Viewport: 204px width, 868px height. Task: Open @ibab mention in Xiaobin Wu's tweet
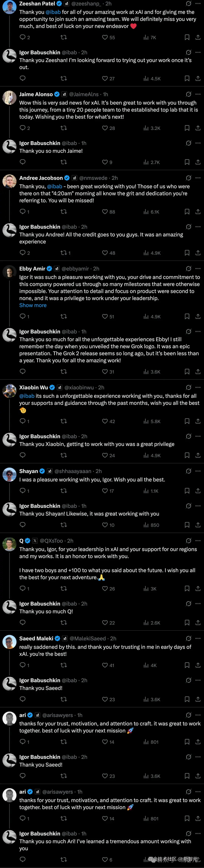[x=27, y=396]
